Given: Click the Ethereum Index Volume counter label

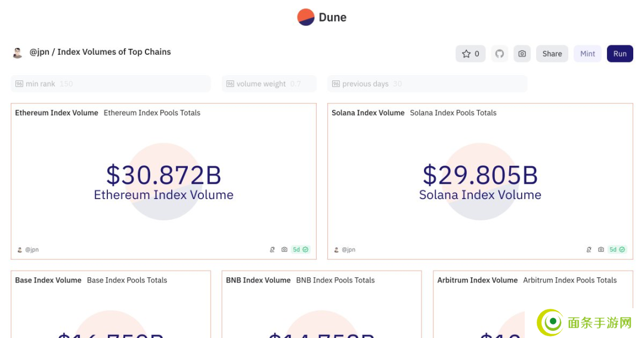Looking at the screenshot, I should (164, 195).
